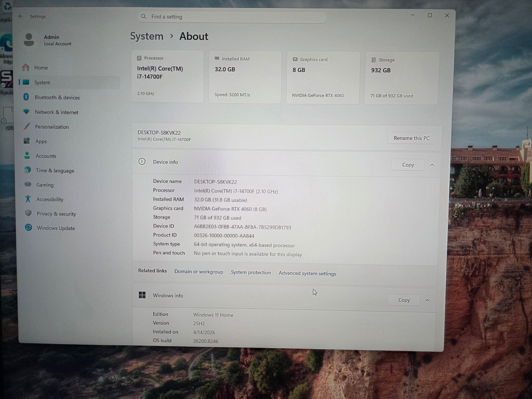Screen dimensions: 532x399
Task: Copy the Device info section
Action: click(408, 165)
